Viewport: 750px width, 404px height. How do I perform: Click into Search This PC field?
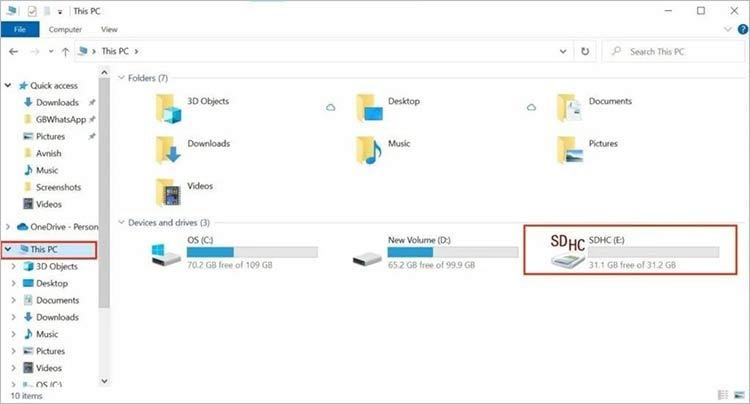674,51
